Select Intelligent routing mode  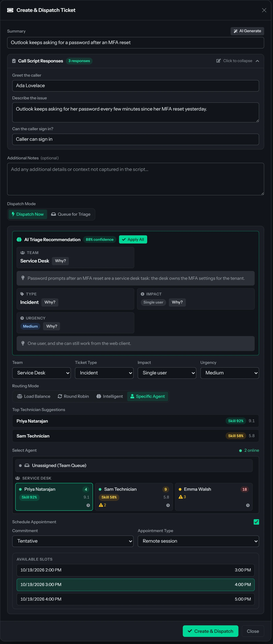click(x=110, y=396)
